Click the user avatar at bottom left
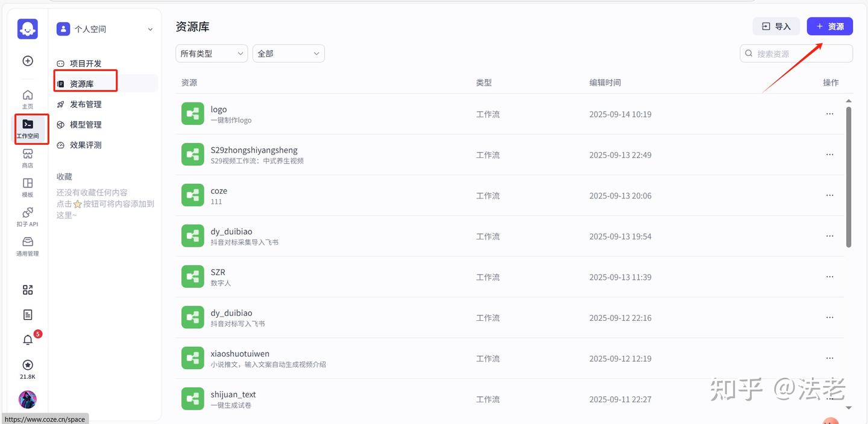This screenshot has width=868, height=424. 28,399
